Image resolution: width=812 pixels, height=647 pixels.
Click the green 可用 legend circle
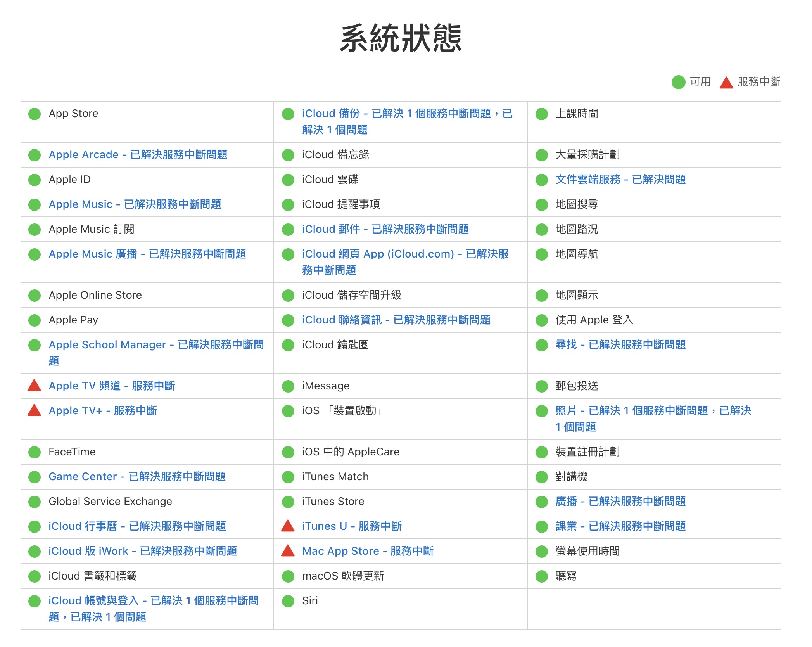(x=679, y=82)
